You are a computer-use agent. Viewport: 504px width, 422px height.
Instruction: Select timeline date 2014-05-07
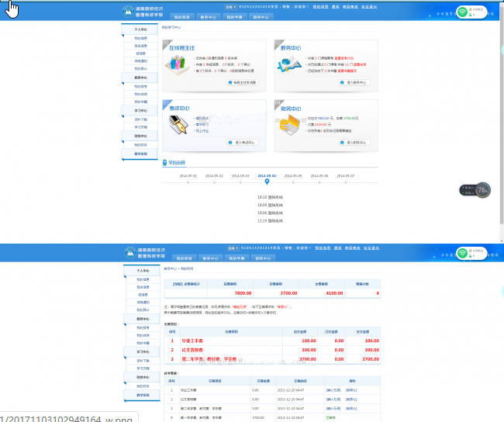[x=346, y=176]
